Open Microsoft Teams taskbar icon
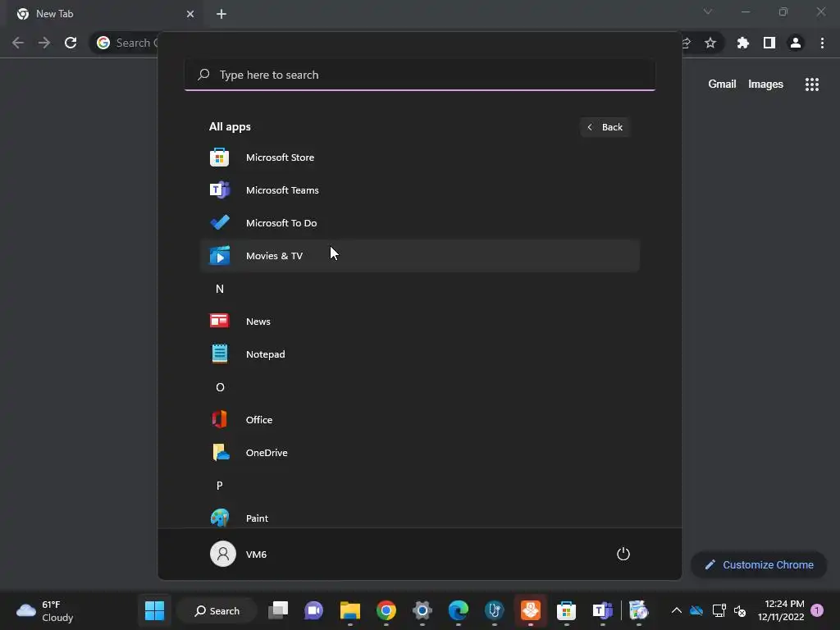 [602, 610]
